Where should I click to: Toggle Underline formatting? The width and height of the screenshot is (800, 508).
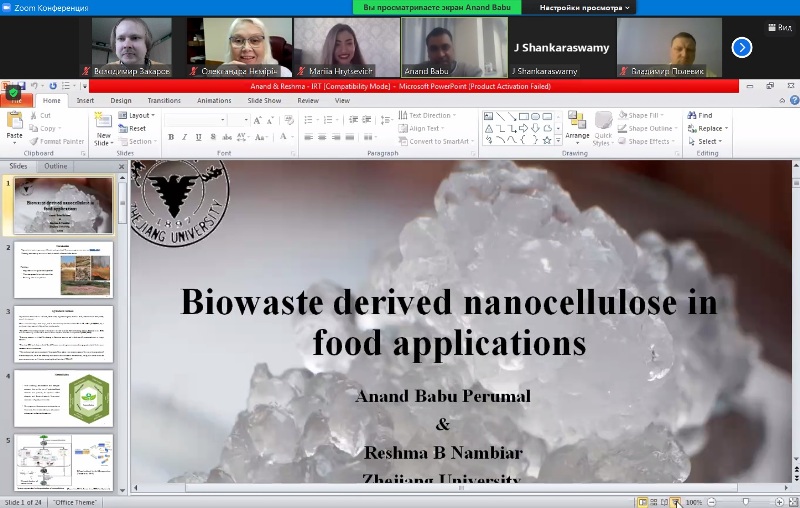(198, 137)
